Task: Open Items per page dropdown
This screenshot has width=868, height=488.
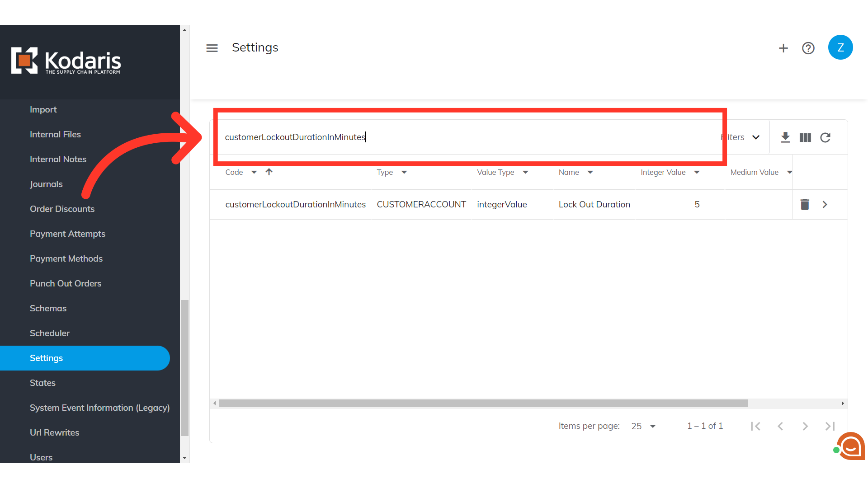Action: click(x=643, y=426)
